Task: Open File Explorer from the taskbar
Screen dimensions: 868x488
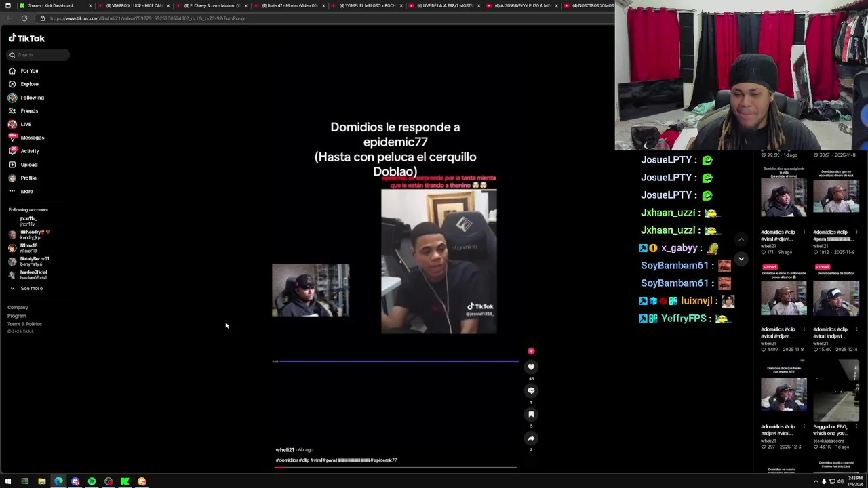Action: tap(41, 482)
